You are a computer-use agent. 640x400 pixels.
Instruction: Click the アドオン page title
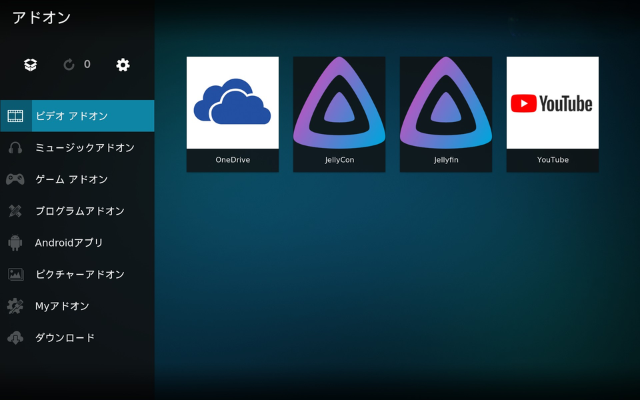click(x=41, y=18)
